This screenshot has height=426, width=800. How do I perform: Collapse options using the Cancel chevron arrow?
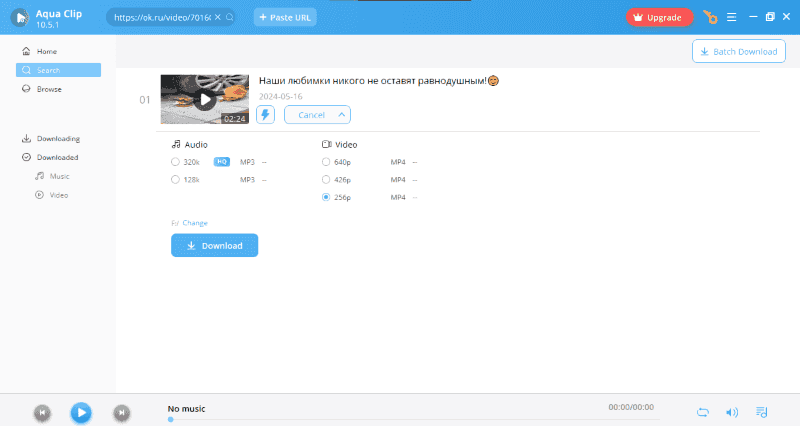point(342,114)
